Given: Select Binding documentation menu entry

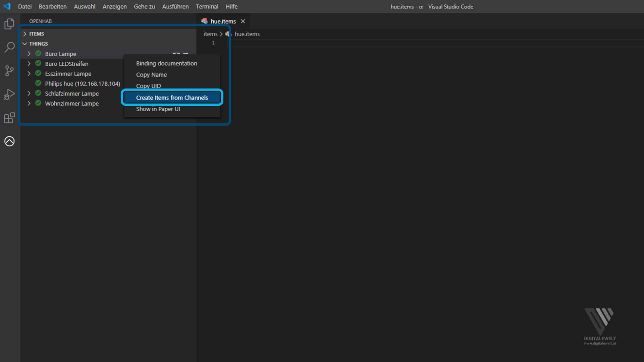Looking at the screenshot, I should tap(166, 63).
